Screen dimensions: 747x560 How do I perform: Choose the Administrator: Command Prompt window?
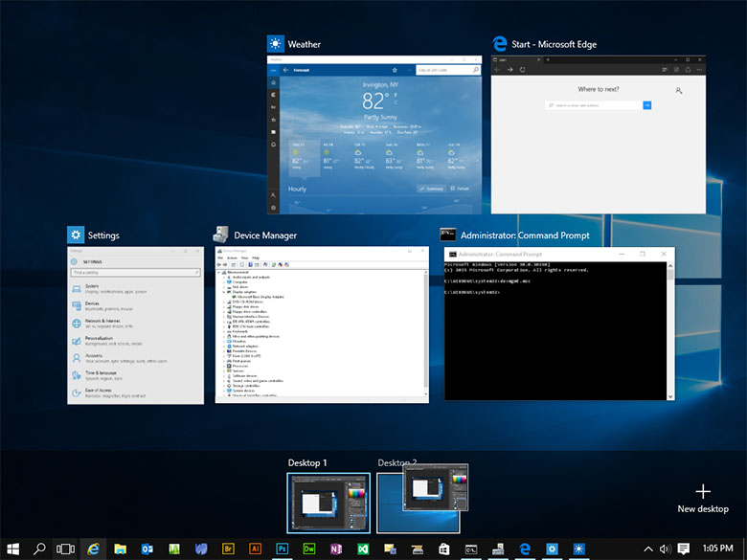(x=559, y=324)
